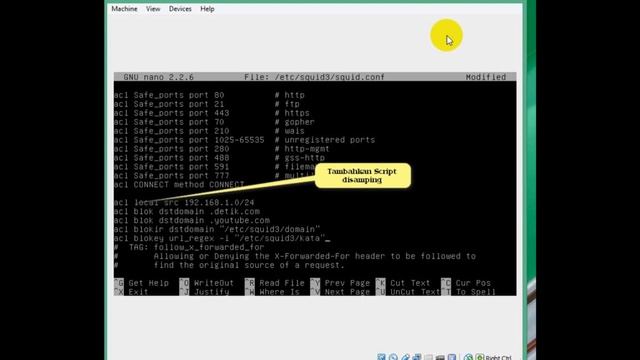Click the line Safe_ports port 280 # http-mgmt

click(222, 149)
